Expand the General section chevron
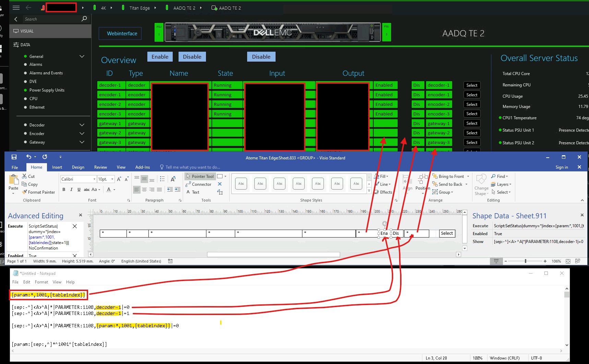This screenshot has width=589, height=364. click(82, 56)
